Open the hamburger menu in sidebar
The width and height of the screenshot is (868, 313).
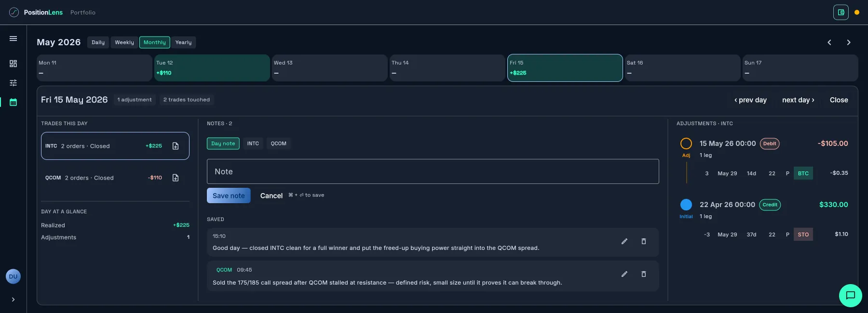(13, 39)
